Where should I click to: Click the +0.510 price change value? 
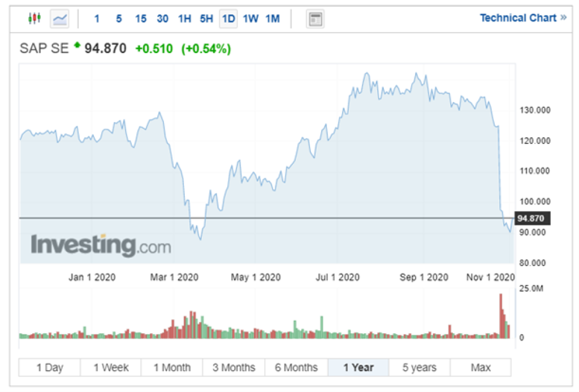click(x=154, y=49)
